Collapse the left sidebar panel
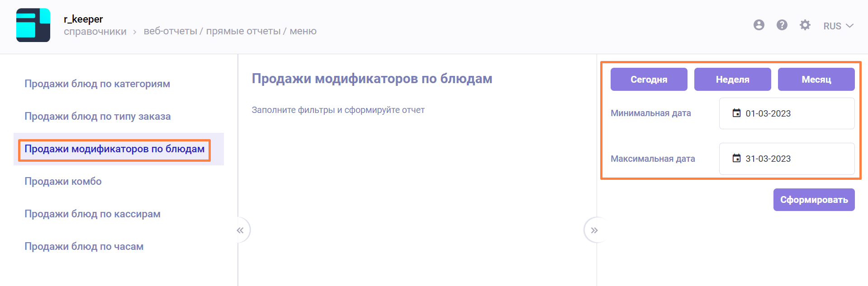 tap(241, 230)
